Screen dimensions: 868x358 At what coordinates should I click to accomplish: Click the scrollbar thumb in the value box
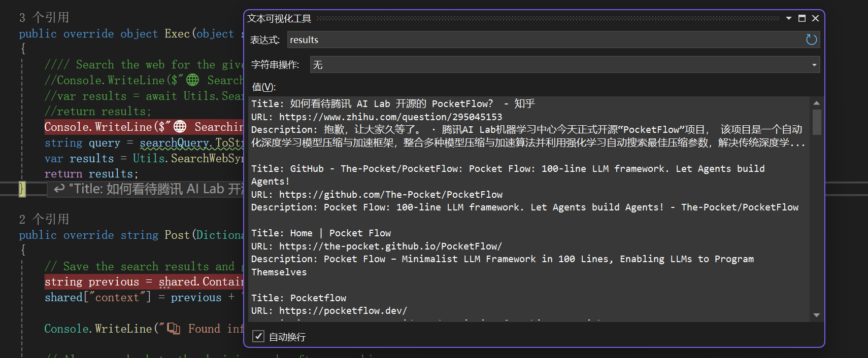point(816,122)
